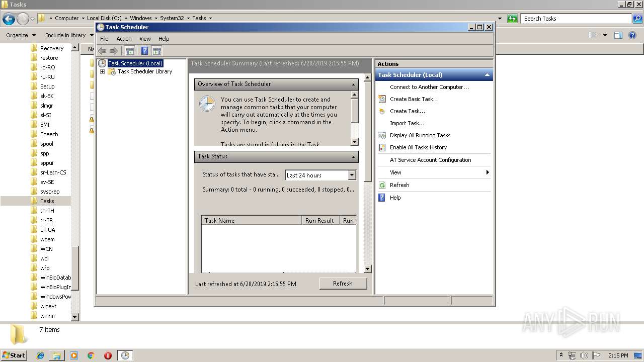Viewport: 644px width, 362px height.
Task: Open the Last 24 hours dropdown
Action: point(352,175)
